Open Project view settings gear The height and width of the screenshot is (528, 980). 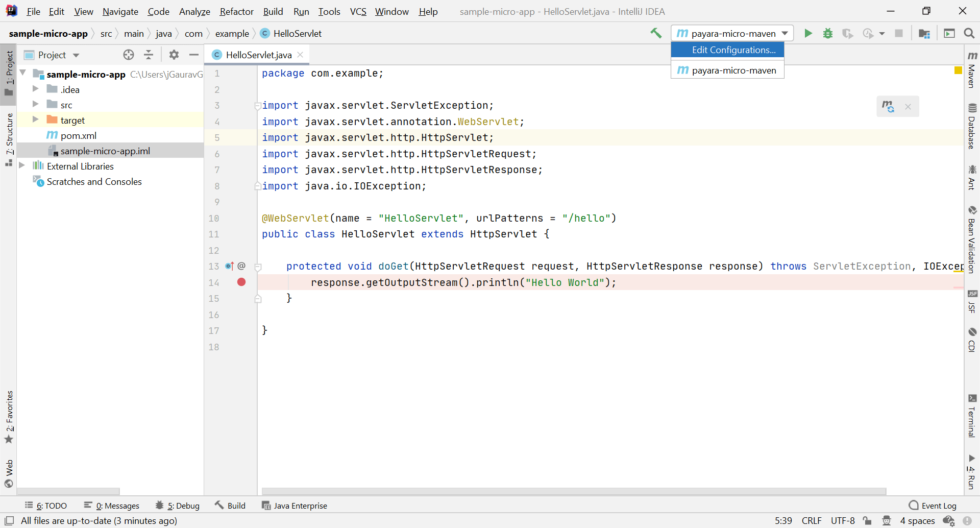click(174, 55)
